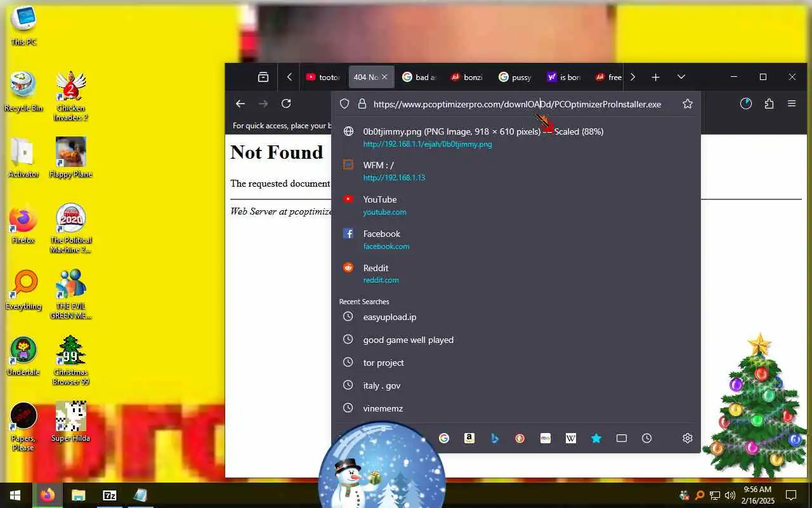Show site security info via padlock

362,104
